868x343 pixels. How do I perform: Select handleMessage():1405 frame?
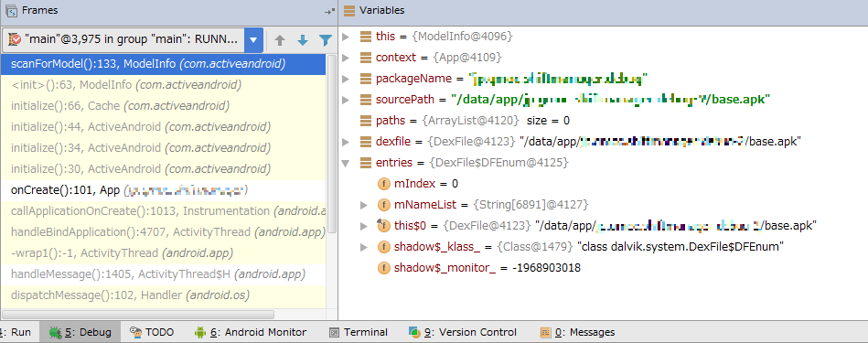click(164, 274)
